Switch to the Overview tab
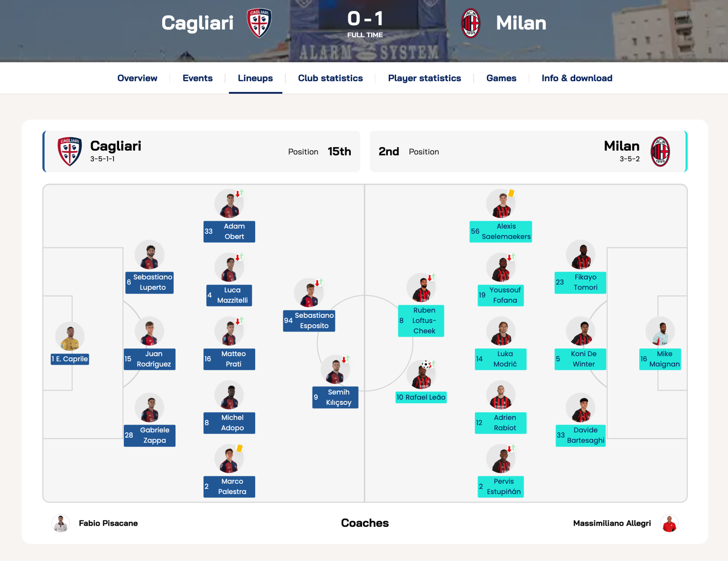This screenshot has height=561, width=728. 137,78
